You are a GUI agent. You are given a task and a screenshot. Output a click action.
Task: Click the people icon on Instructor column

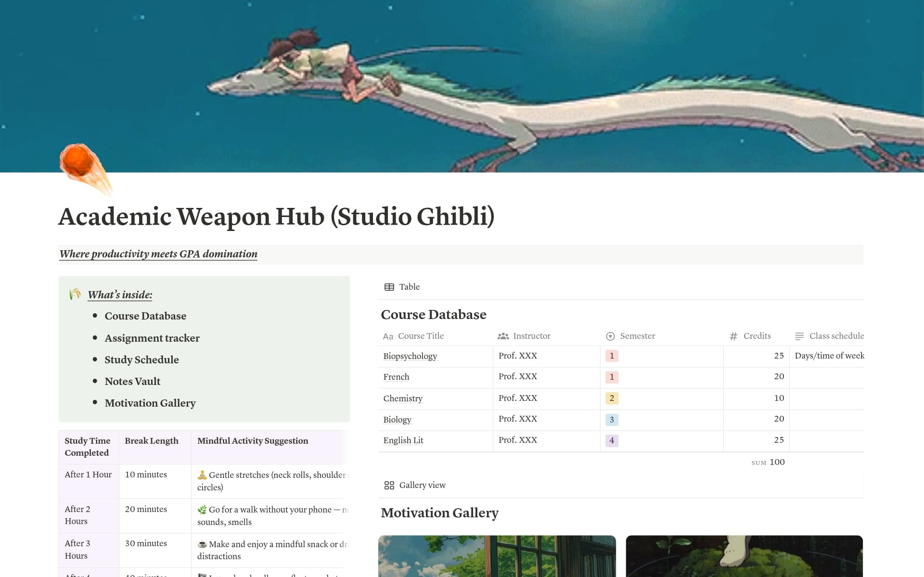point(503,336)
